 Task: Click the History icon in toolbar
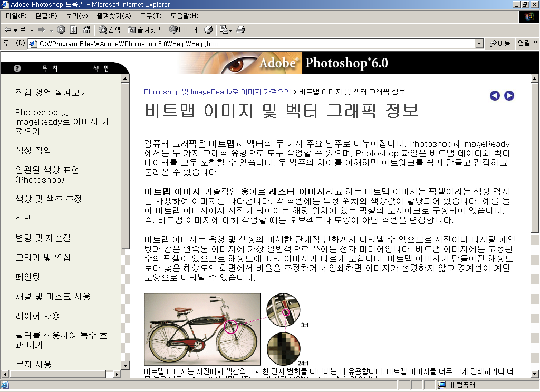(x=208, y=30)
